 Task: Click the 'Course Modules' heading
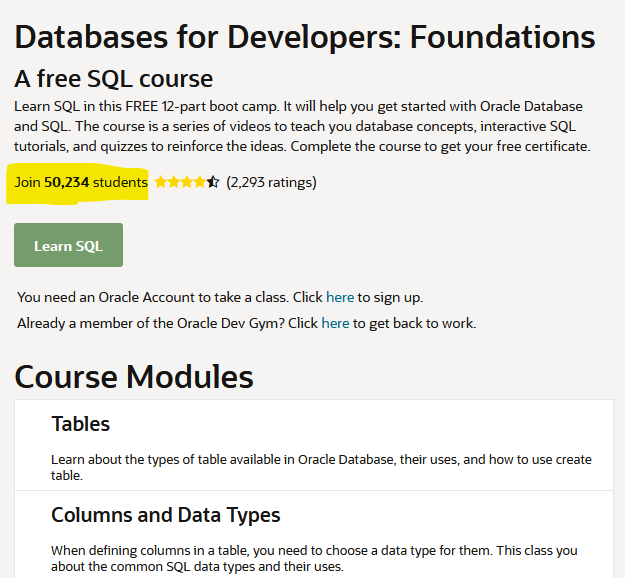(x=134, y=377)
